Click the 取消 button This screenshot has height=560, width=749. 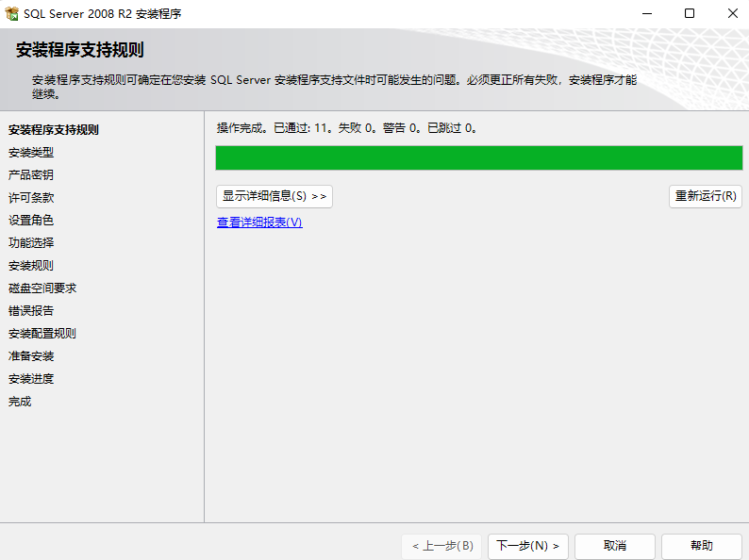pos(615,546)
